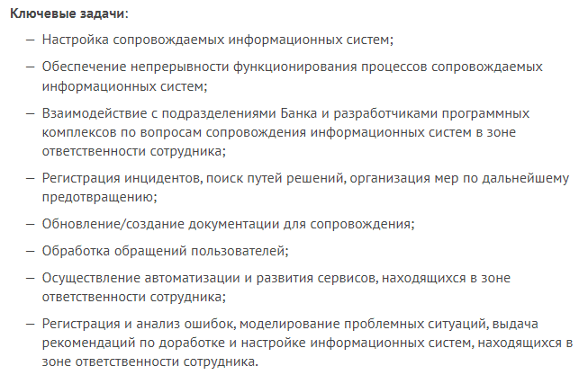The height and width of the screenshot is (375, 588).
Task: Click the dash before 'Обеспечение непрерывности'
Action: pos(31,67)
